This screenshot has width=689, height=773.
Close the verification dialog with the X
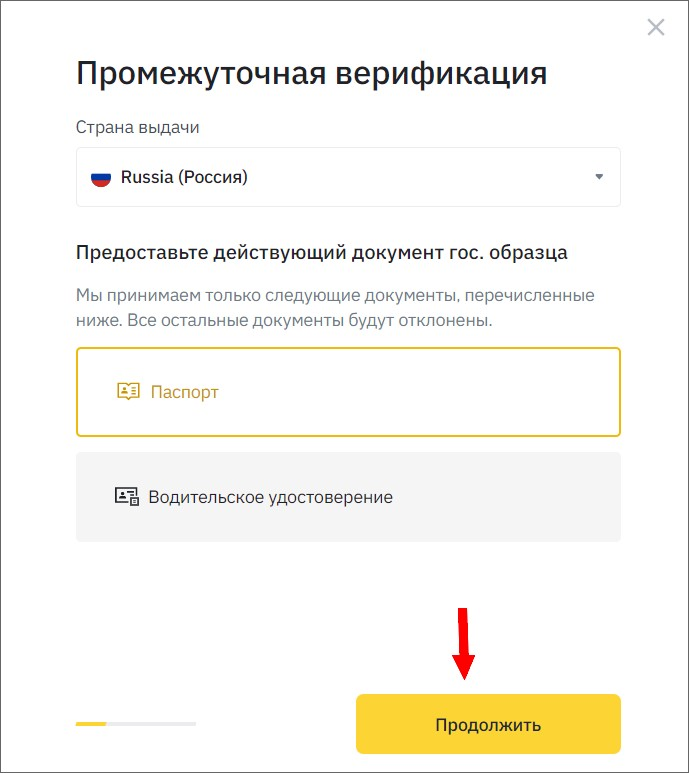(655, 28)
